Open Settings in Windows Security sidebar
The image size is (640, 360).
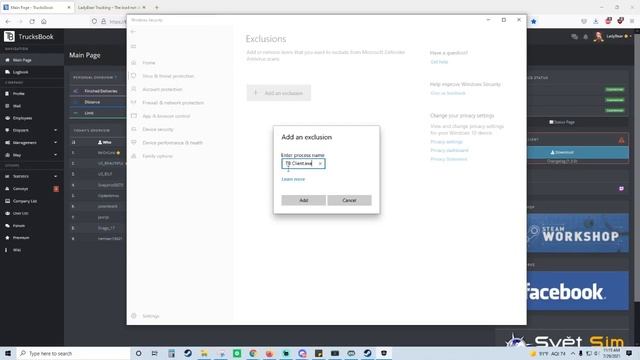tap(150, 316)
